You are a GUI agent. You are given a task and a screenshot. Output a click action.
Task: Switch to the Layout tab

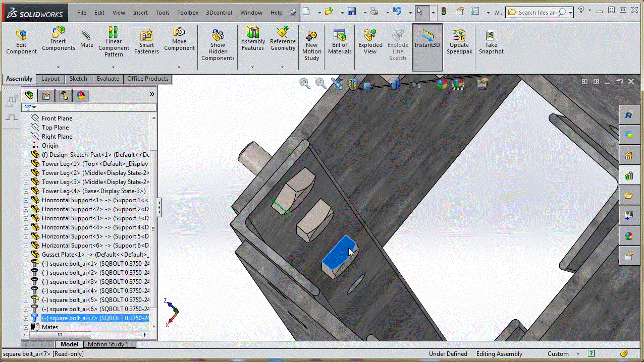(50, 79)
